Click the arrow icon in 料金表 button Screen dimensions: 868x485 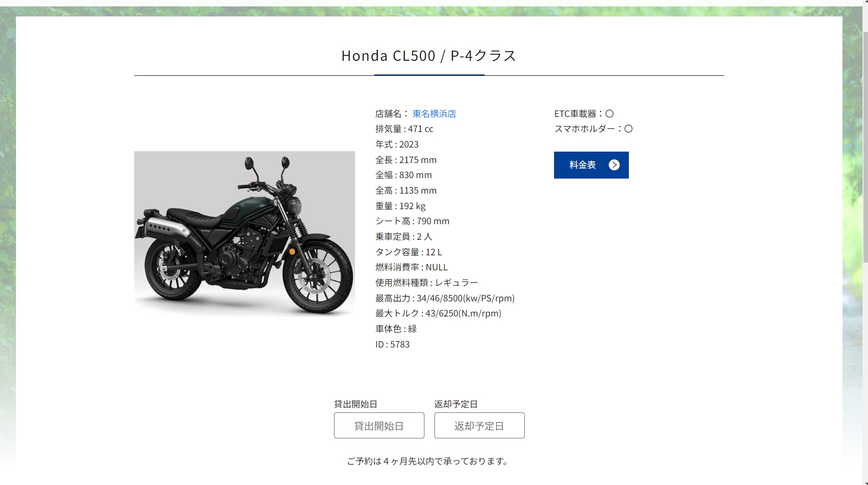614,165
